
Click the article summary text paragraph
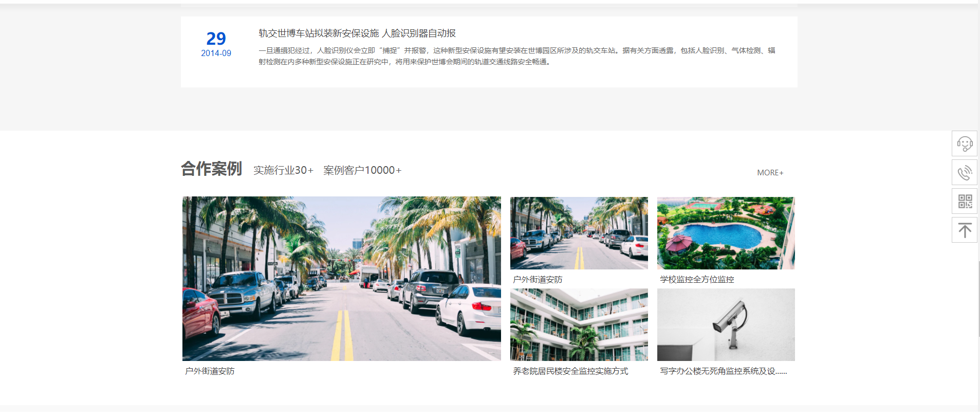point(516,56)
